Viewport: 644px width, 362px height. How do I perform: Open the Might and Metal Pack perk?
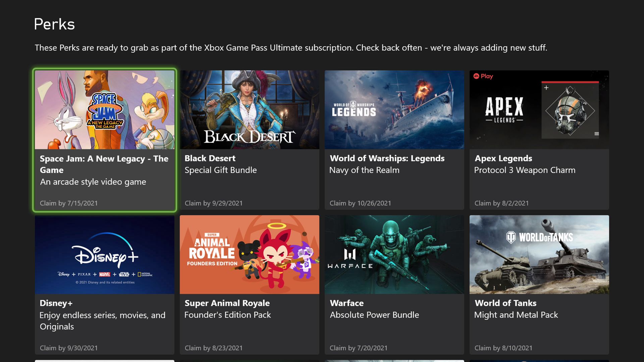pyautogui.click(x=516, y=315)
